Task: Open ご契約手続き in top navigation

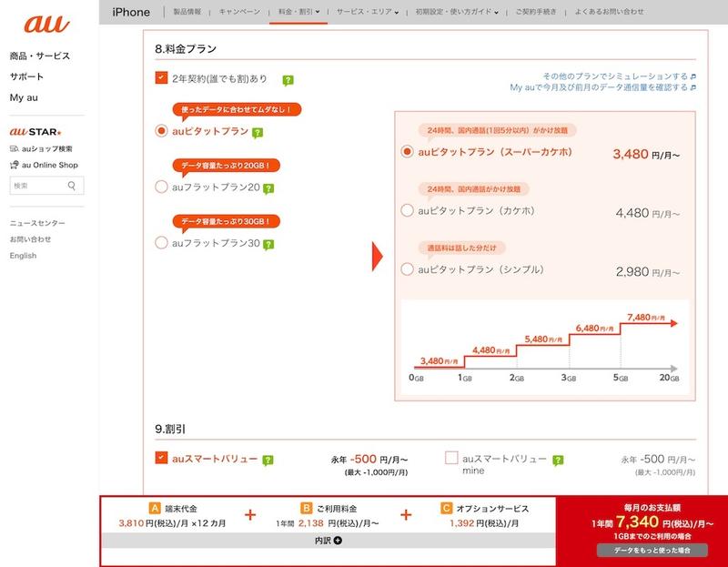Action: (x=536, y=12)
